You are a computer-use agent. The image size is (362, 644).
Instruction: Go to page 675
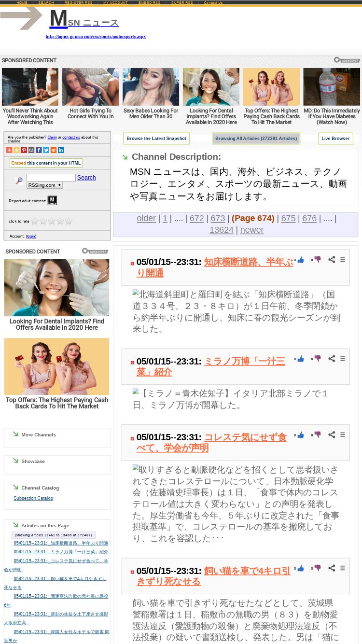288,218
